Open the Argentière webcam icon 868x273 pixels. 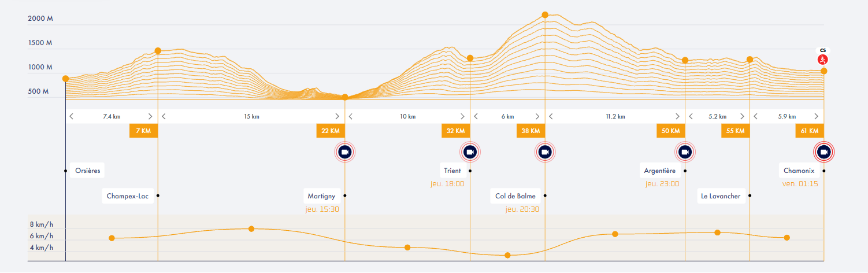point(685,152)
